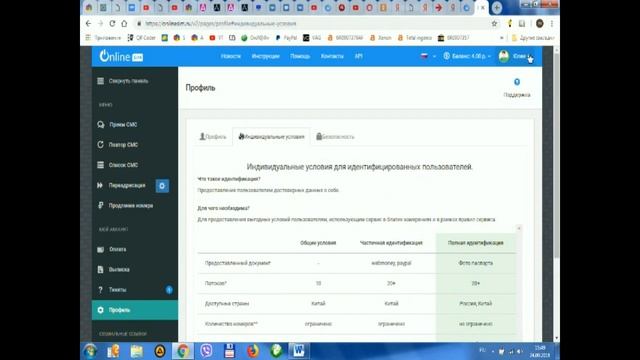The height and width of the screenshot is (360, 640).
Task: Bookmark this page with the star
Action: pos(494,24)
